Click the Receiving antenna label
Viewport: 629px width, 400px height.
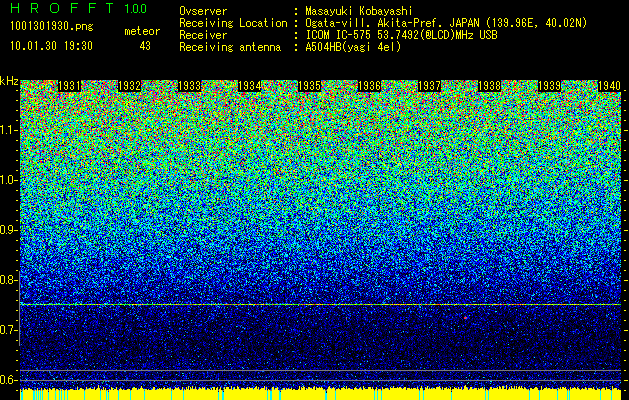pos(230,47)
